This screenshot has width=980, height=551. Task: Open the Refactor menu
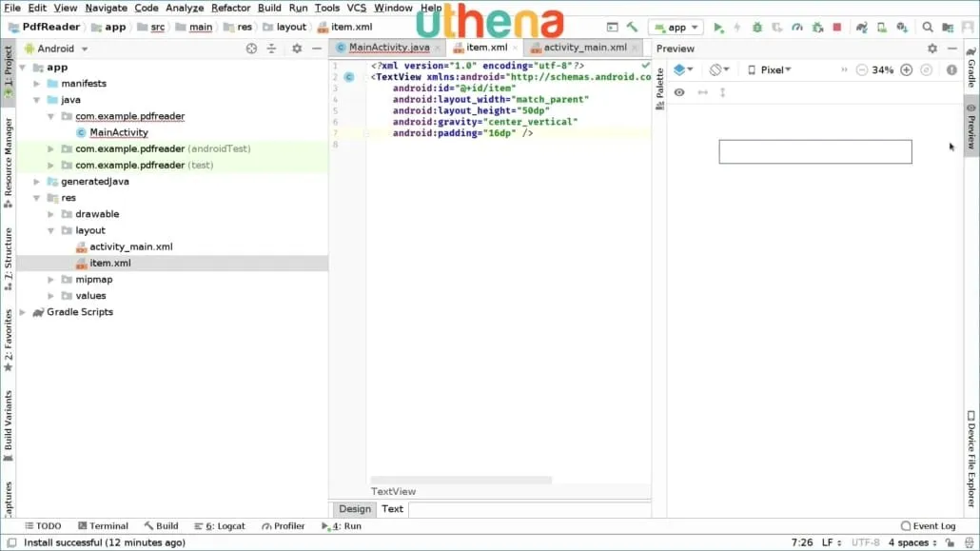click(230, 9)
